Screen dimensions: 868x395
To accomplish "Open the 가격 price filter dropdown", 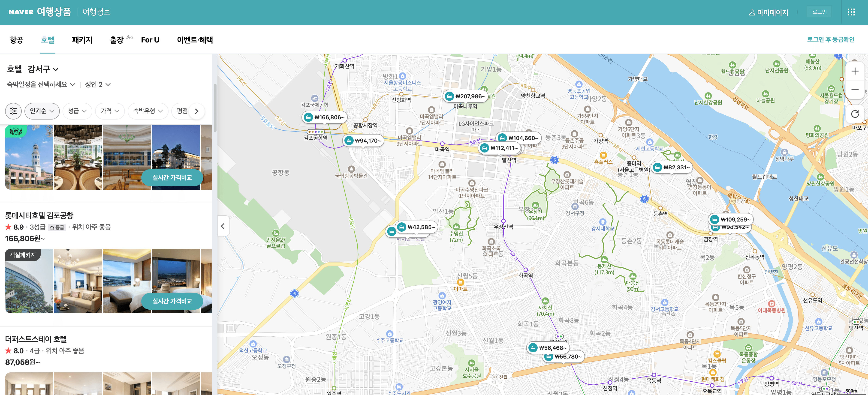I will [109, 111].
